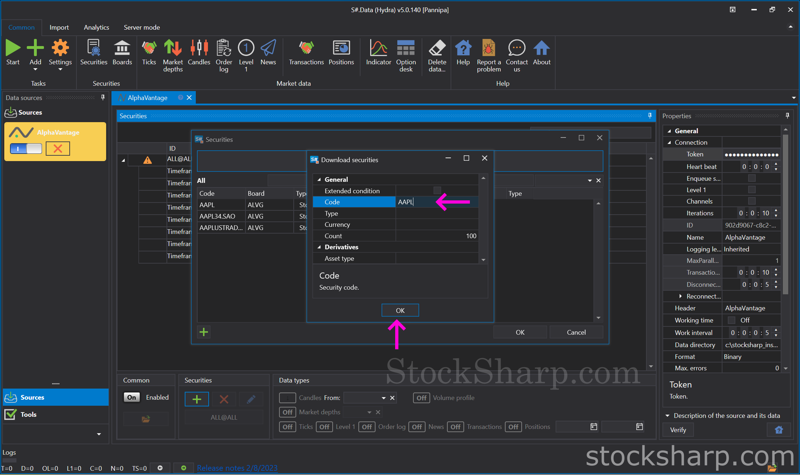
Task: Switch to the Analytics tab
Action: tap(96, 28)
